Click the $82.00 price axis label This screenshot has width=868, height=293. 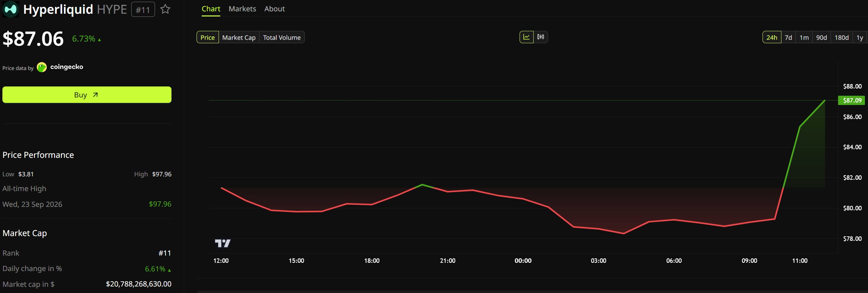pyautogui.click(x=853, y=178)
